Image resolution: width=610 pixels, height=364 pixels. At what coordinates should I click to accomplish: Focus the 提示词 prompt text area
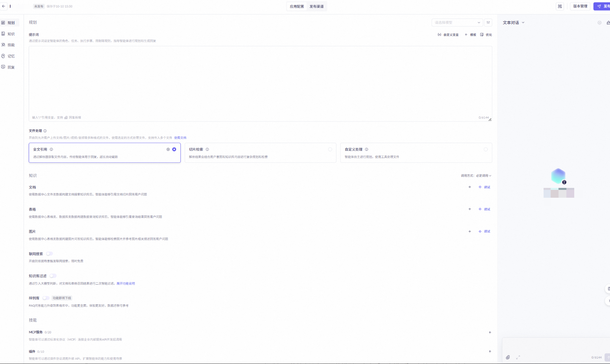tap(260, 83)
